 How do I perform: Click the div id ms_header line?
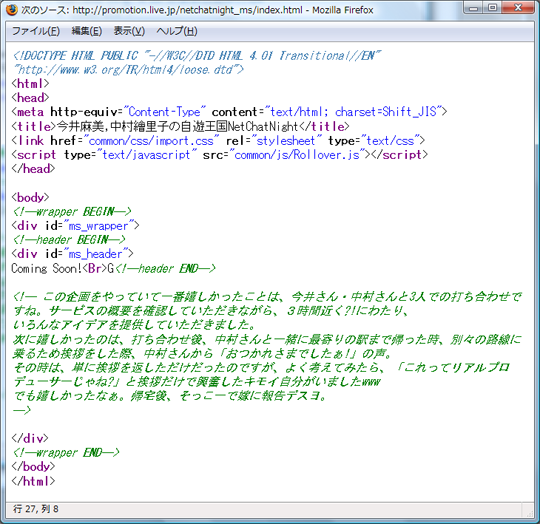tap(72, 254)
